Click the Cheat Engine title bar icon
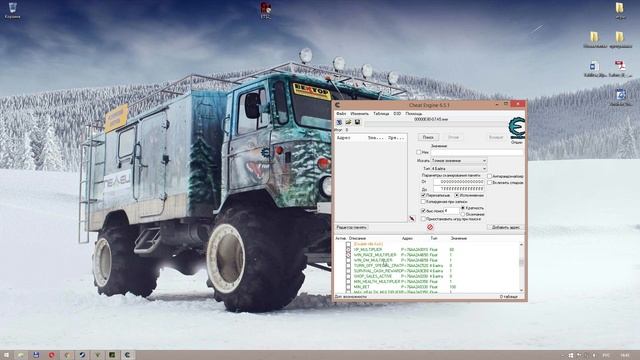The width and height of the screenshot is (640, 360). click(338, 105)
